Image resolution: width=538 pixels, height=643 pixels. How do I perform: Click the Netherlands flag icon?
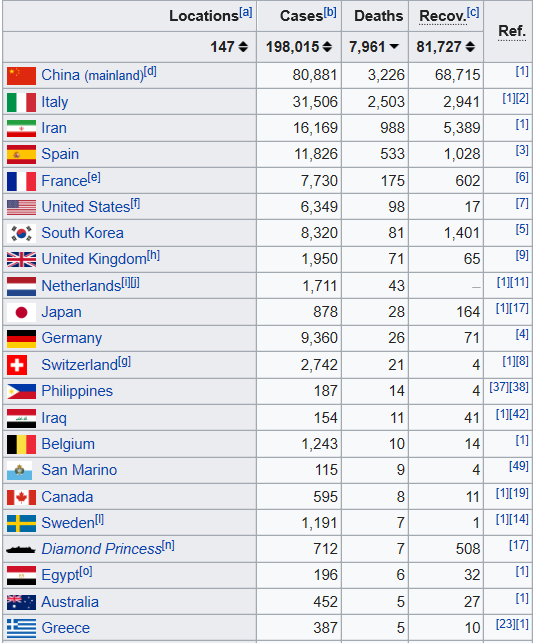[21, 286]
